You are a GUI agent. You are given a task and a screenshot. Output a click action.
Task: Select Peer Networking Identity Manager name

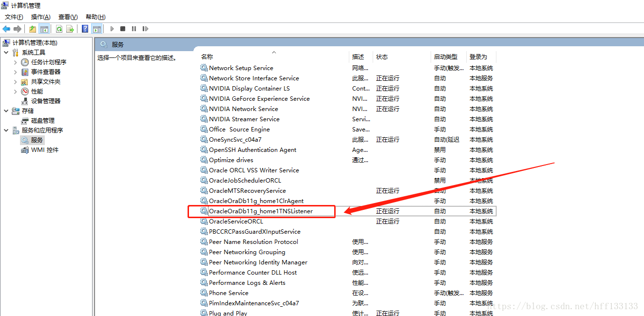(258, 262)
